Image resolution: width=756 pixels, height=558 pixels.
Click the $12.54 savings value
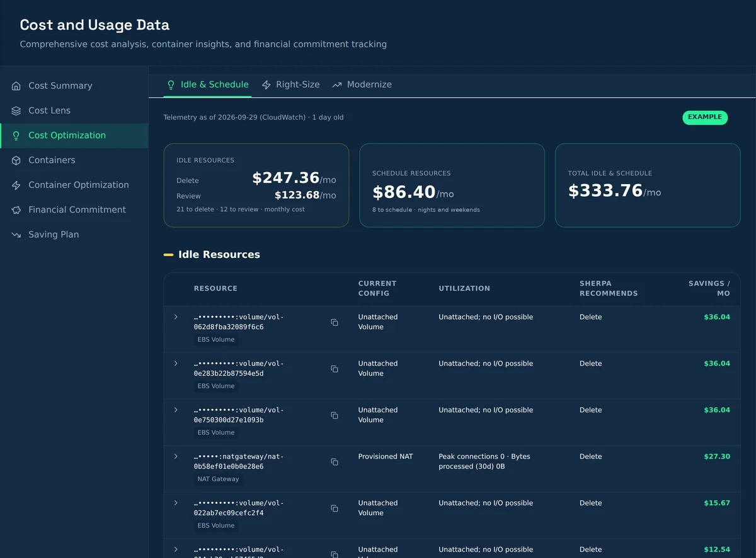pyautogui.click(x=717, y=550)
